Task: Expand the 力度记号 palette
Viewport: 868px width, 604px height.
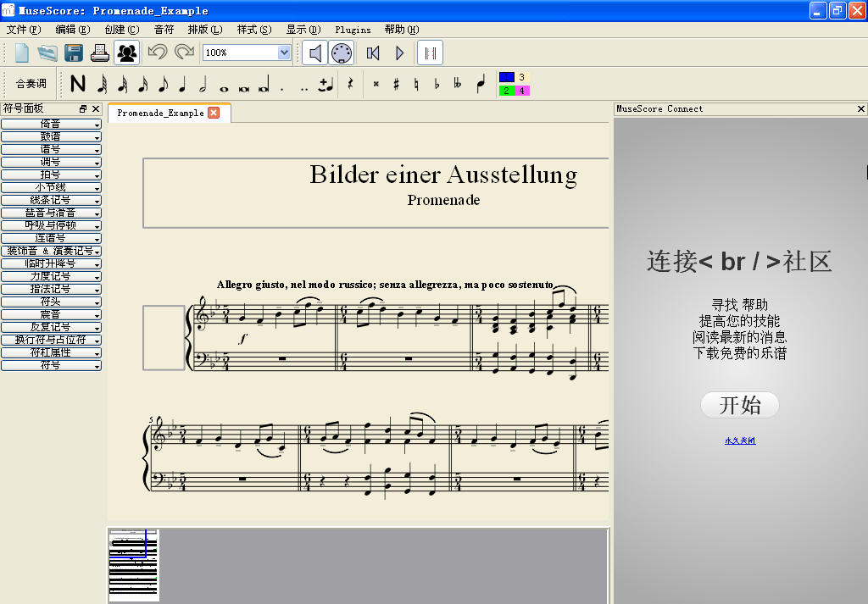Action: tap(51, 276)
